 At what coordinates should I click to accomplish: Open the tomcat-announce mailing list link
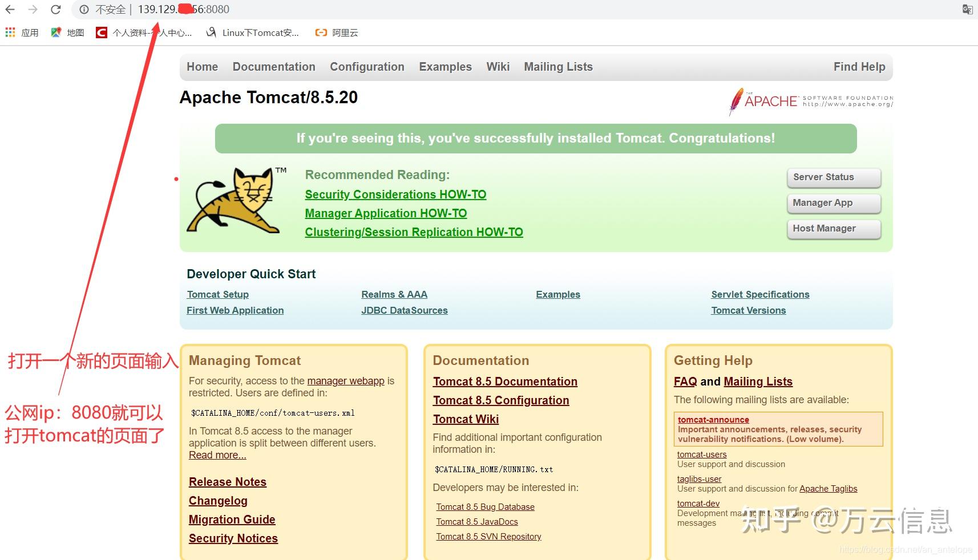pyautogui.click(x=713, y=420)
